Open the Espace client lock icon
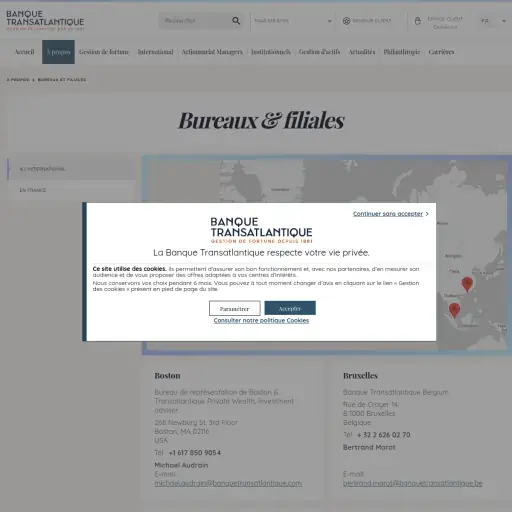Image resolution: width=512 pixels, height=512 pixels. coord(418,21)
